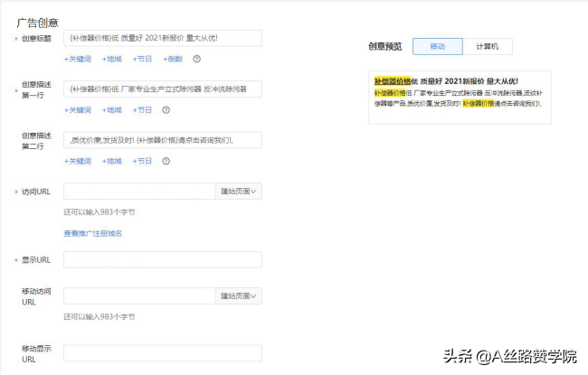Click help icon under 创意描述第一行

166,110
